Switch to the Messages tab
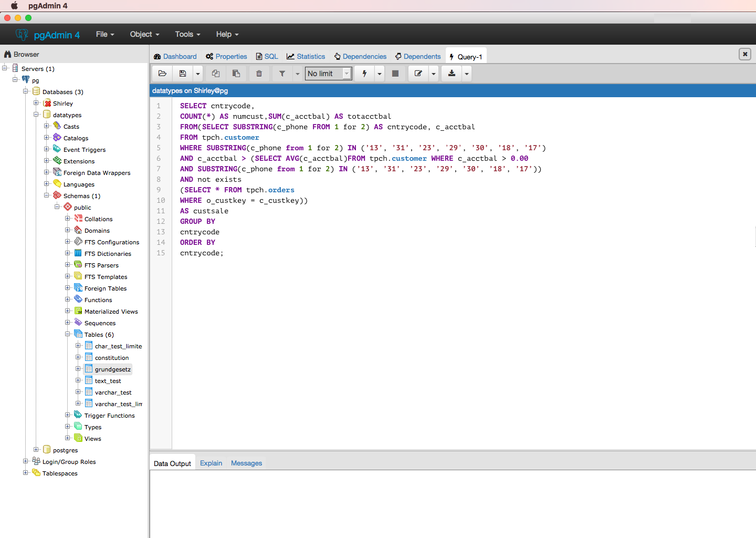 pos(246,463)
